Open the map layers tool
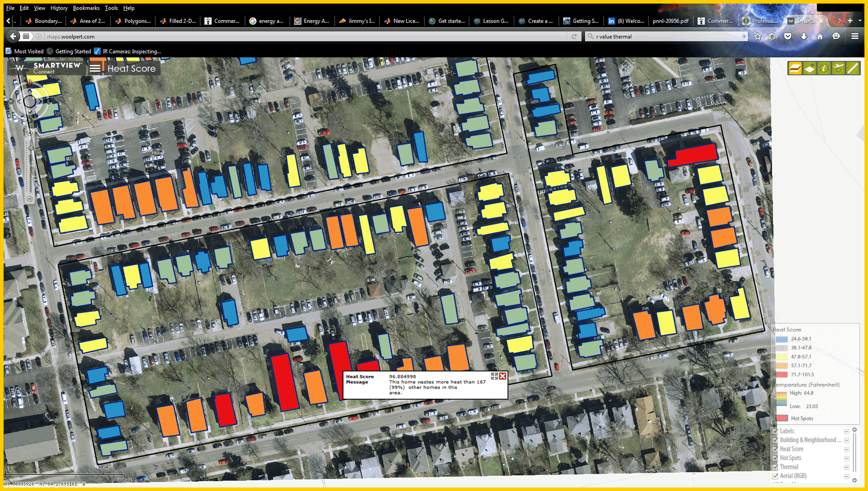Screen dimensions: 868x491 [x=795, y=68]
